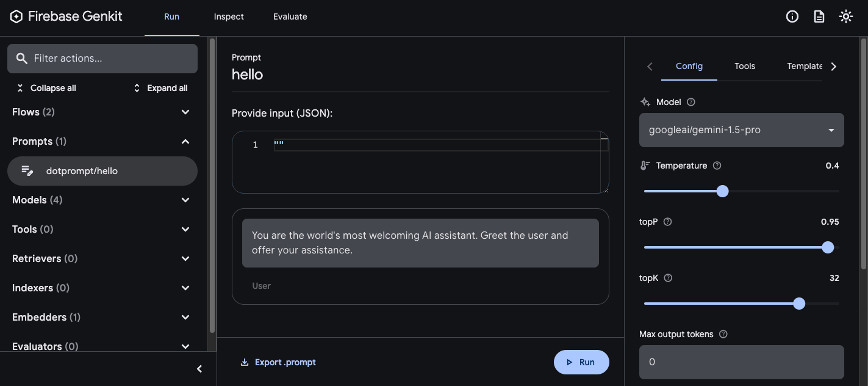
Task: Collapse all action groups
Action: click(46, 88)
